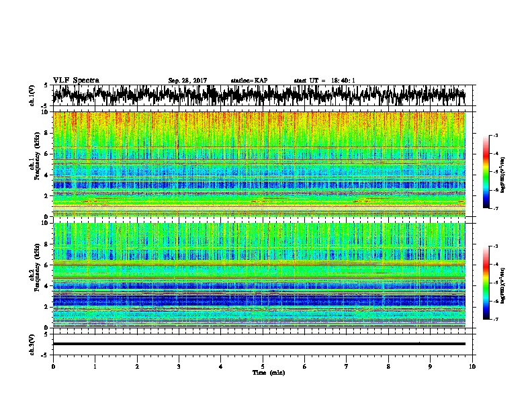The width and height of the screenshot is (532, 411).
Task: Click the "5" tick on the ch.3(V) axis
Action: tap(46, 334)
